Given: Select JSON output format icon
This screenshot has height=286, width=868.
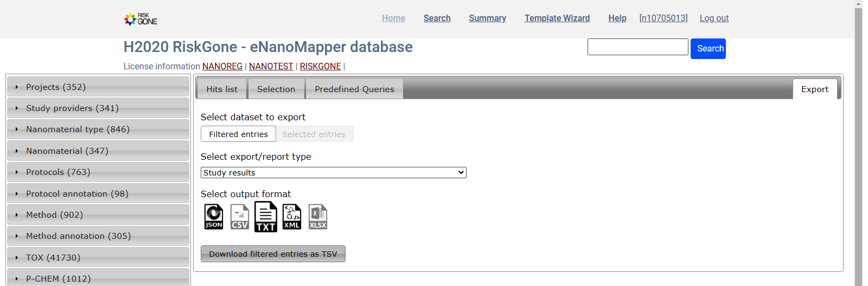Looking at the screenshot, I should [x=214, y=217].
